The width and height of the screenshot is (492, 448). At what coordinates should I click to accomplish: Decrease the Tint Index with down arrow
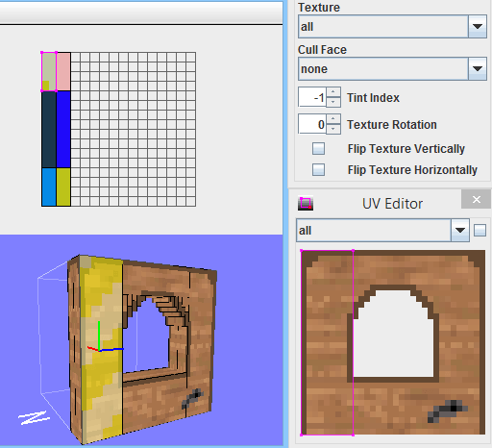(x=333, y=102)
